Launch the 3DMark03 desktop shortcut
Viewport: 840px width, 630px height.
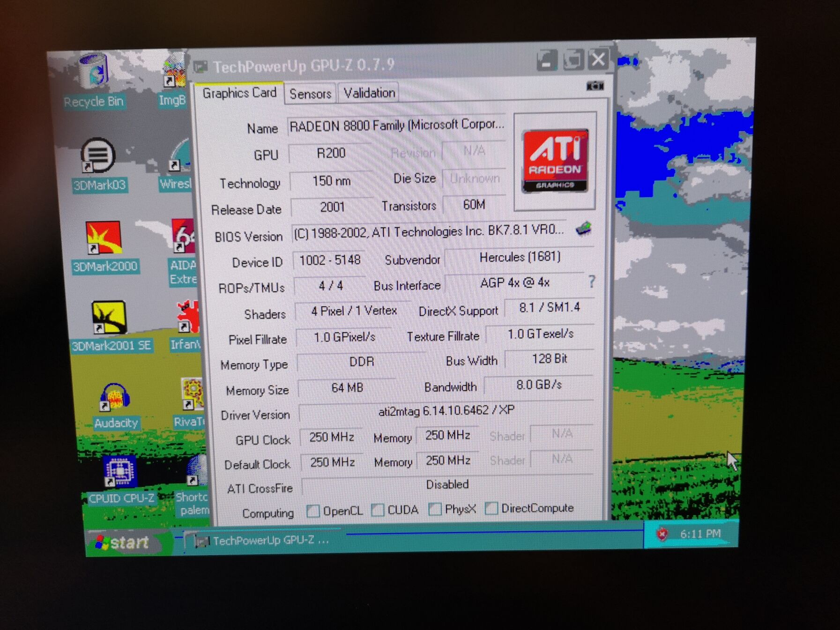point(99,165)
